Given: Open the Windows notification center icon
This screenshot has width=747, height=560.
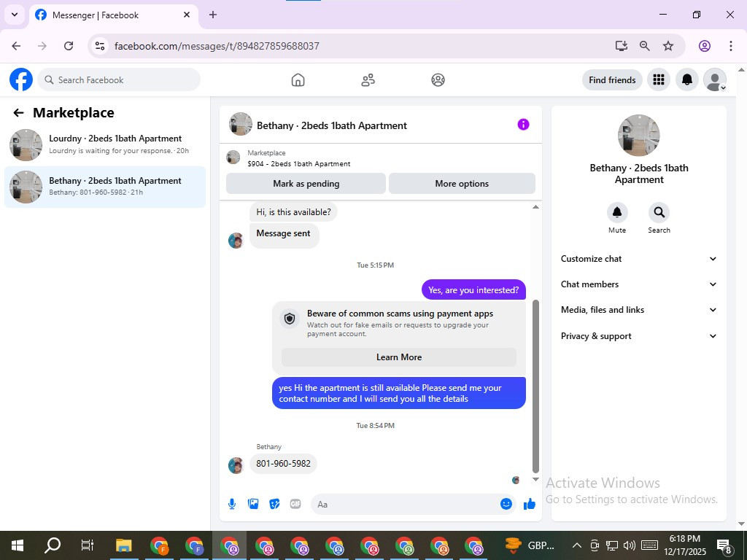Looking at the screenshot, I should click(724, 545).
